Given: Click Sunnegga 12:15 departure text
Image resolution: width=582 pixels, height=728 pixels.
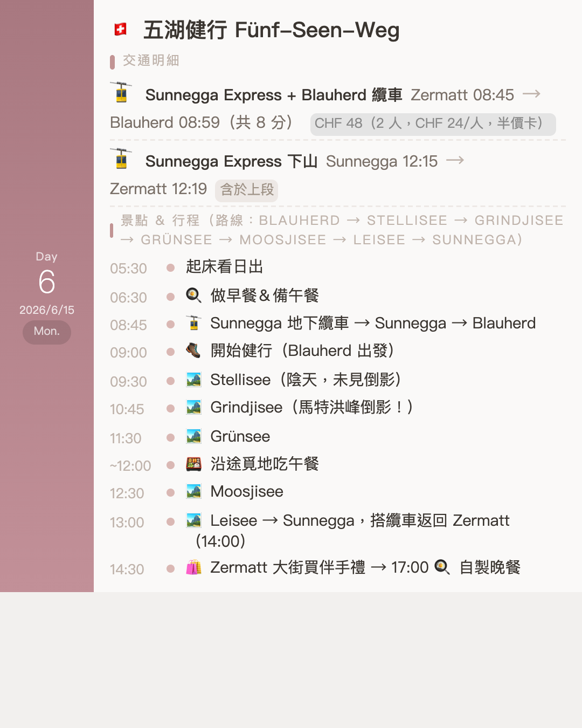Looking at the screenshot, I should click(382, 161).
